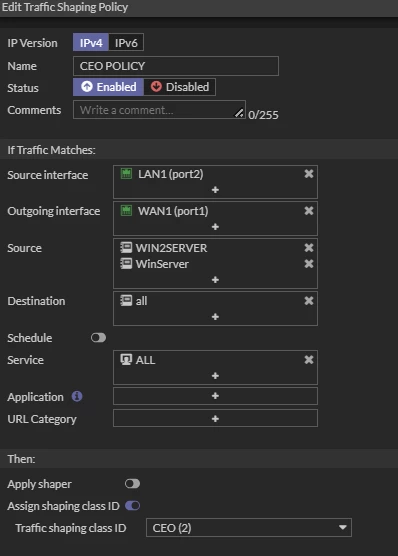This screenshot has height=556, width=398.
Task: Remove ALL from Service field
Action: [x=309, y=360]
